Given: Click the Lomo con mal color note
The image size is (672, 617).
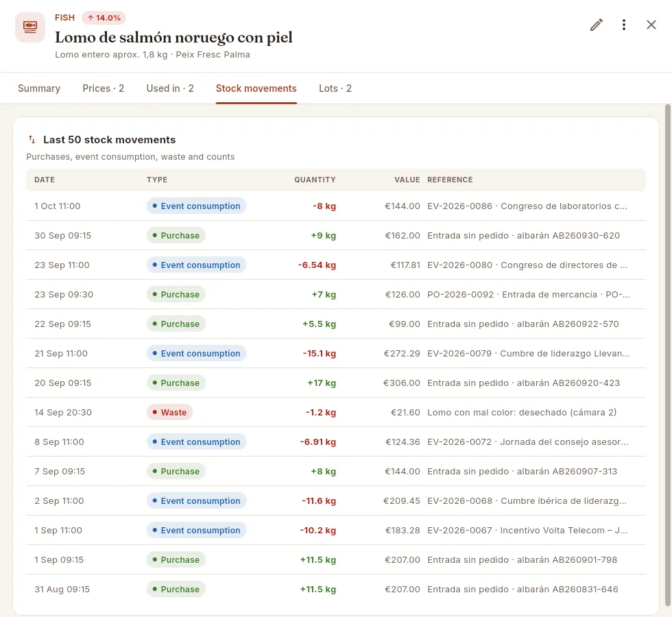Looking at the screenshot, I should (x=522, y=412).
